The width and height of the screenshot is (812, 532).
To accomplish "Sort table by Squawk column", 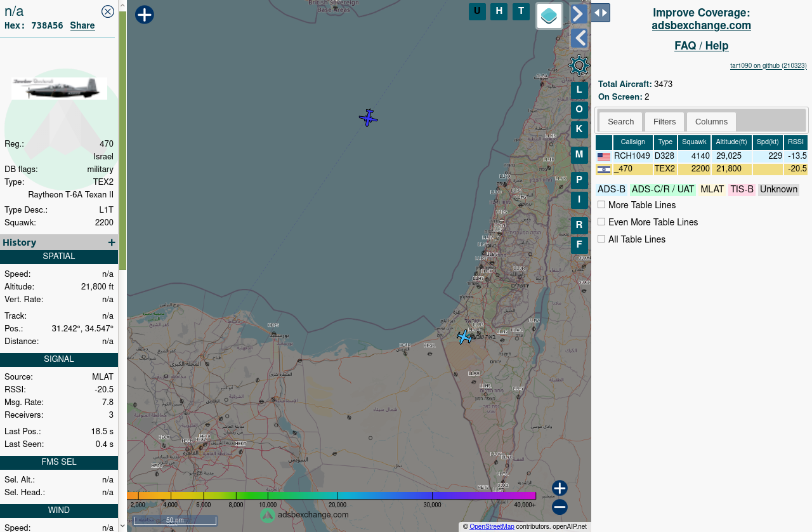I will tap(694, 142).
